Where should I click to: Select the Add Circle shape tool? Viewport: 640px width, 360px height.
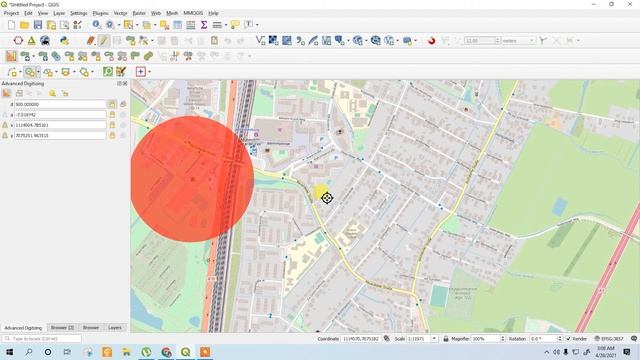coord(29,72)
